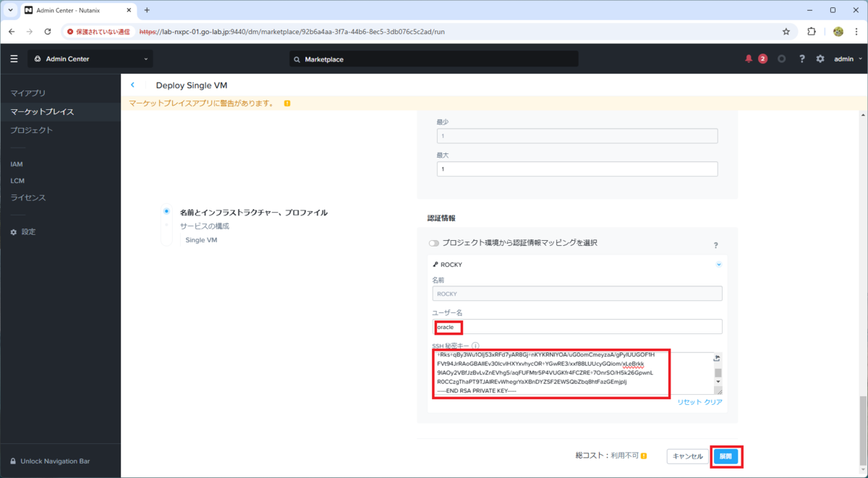
Task: Open マイアプリ in the sidebar
Action: coord(28,93)
